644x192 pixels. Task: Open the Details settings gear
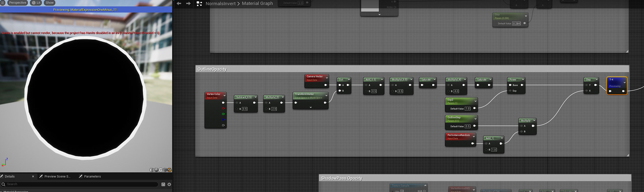tap(169, 184)
